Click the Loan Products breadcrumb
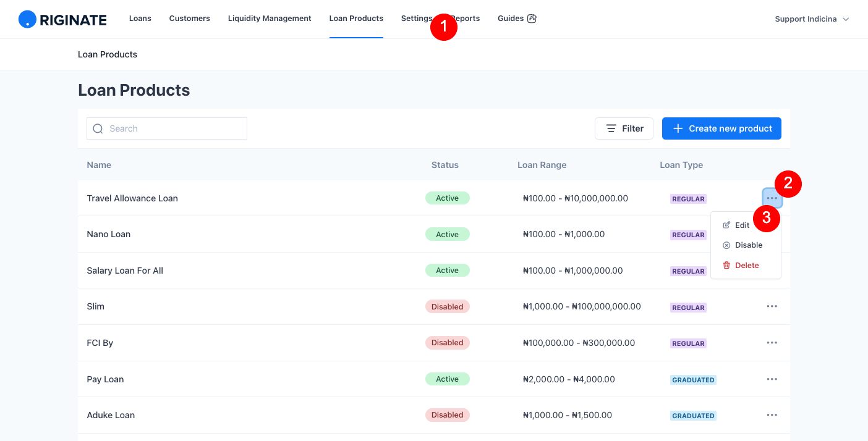 [108, 54]
